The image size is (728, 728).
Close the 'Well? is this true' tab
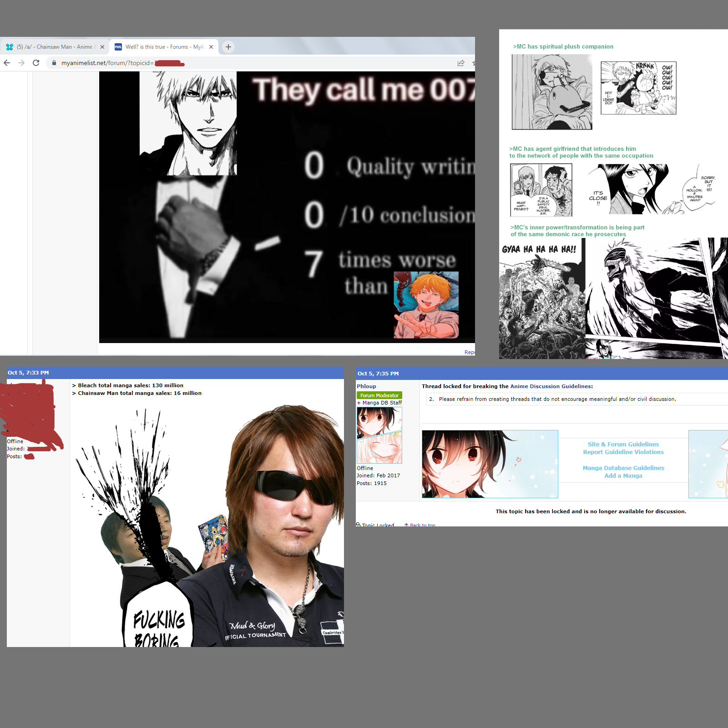pyautogui.click(x=211, y=47)
